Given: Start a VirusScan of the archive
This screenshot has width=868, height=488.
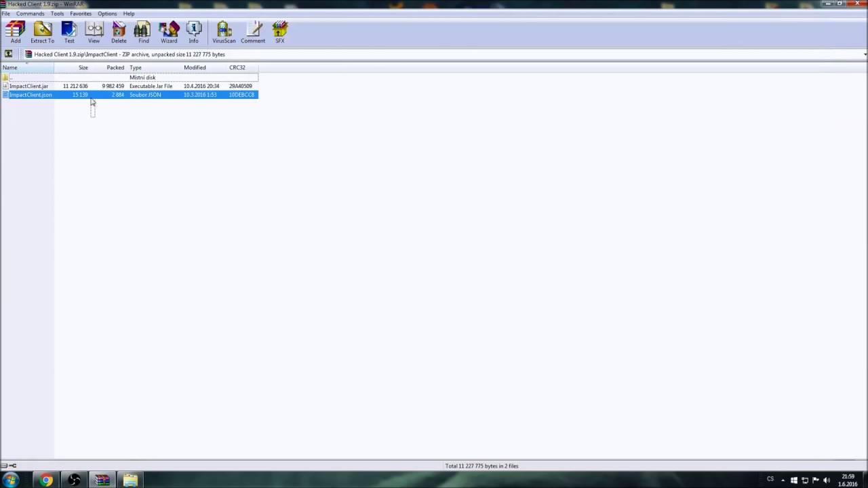Looking at the screenshot, I should [x=224, y=32].
